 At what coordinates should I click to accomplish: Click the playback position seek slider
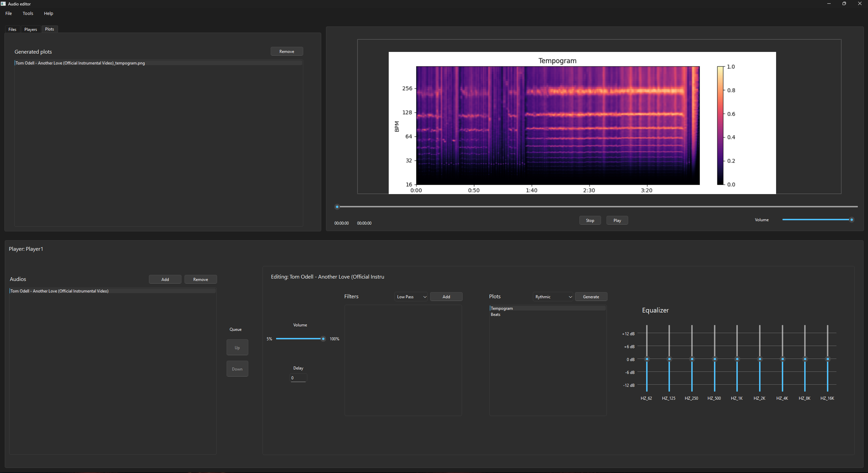(x=597, y=207)
